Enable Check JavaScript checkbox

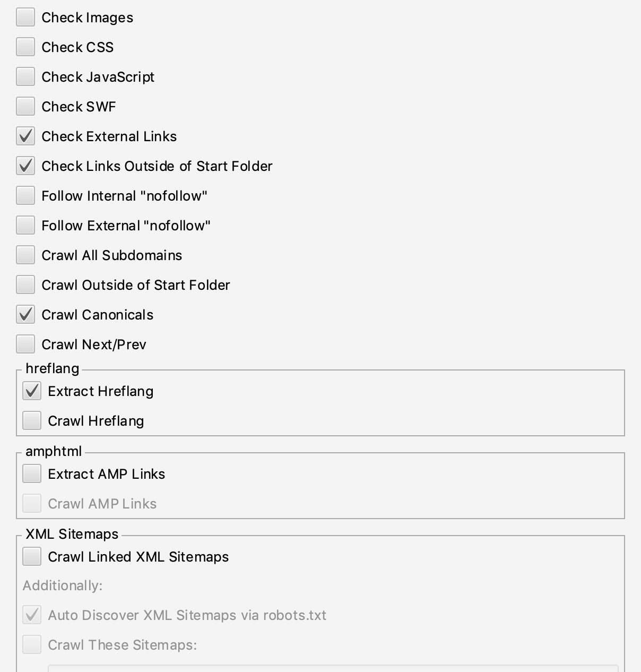pyautogui.click(x=25, y=77)
